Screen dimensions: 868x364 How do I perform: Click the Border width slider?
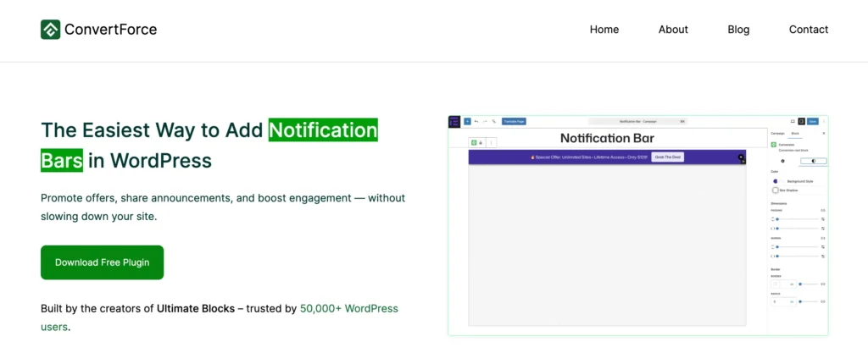(x=809, y=284)
